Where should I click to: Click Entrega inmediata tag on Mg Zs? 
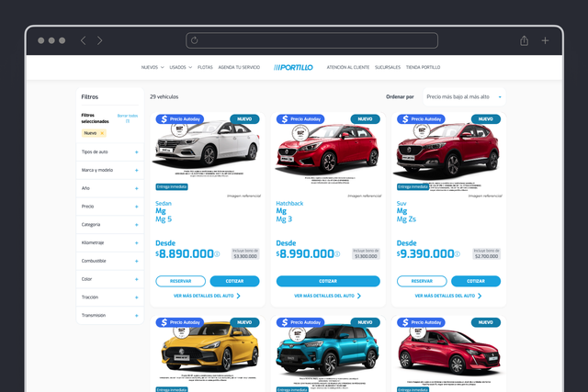413,186
